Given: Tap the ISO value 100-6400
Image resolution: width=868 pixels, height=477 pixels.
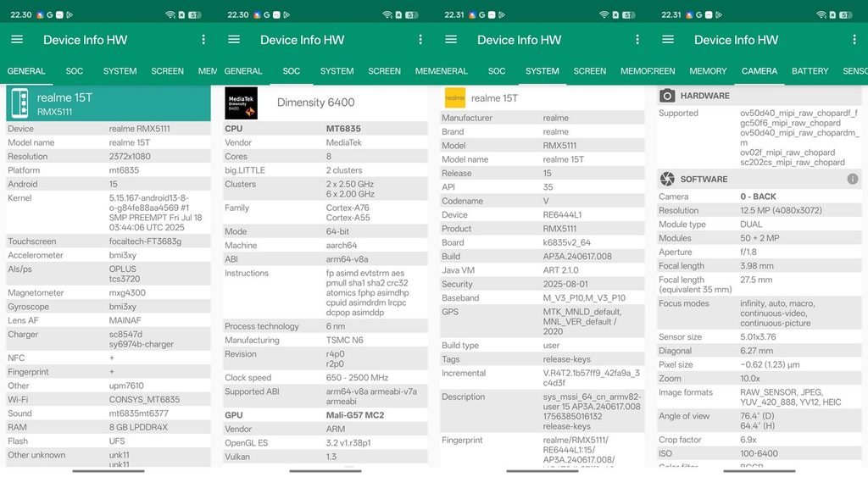Looking at the screenshot, I should click(759, 453).
